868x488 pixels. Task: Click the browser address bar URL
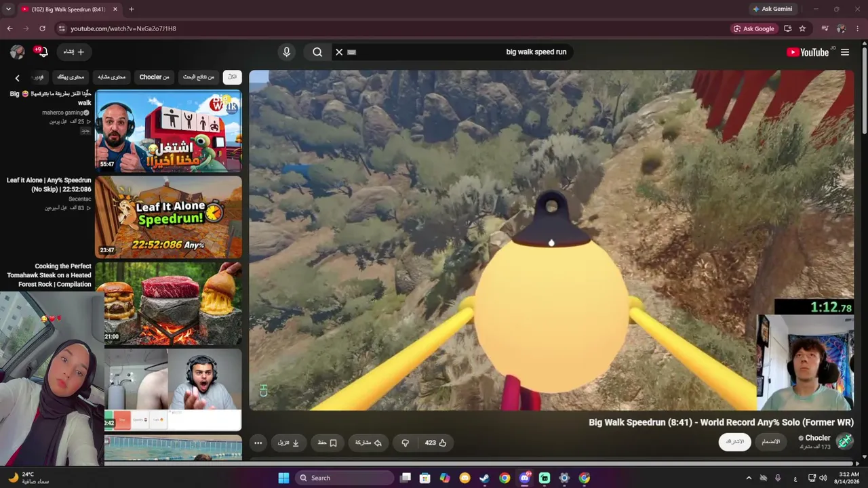[123, 28]
